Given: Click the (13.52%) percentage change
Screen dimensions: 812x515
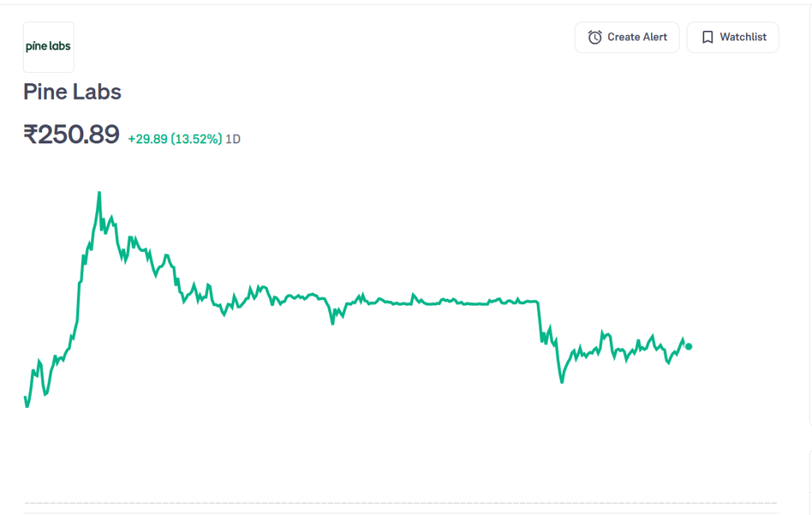Looking at the screenshot, I should pyautogui.click(x=197, y=139).
